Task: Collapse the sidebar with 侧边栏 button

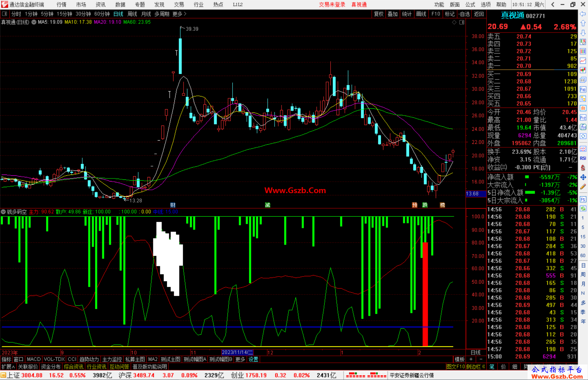Action: (476, 367)
